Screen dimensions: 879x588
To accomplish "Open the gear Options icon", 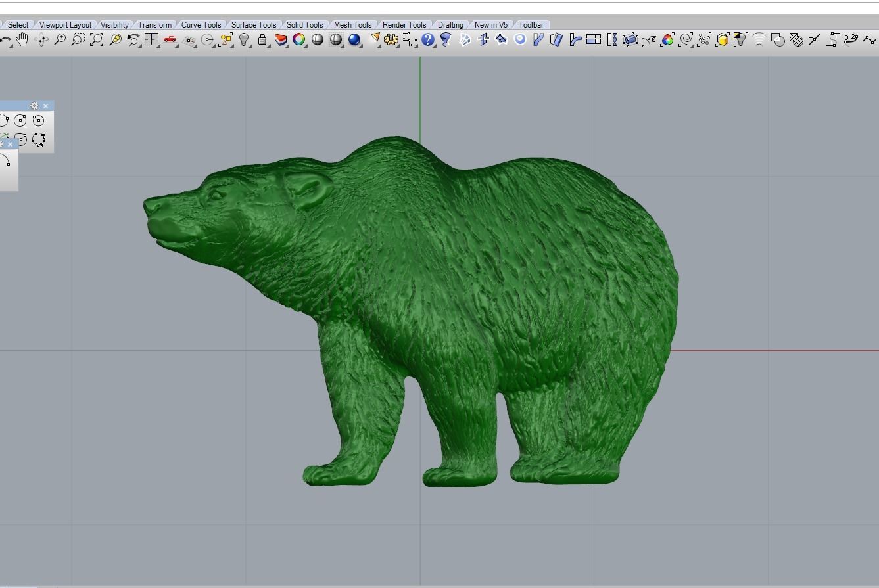I will (x=391, y=40).
